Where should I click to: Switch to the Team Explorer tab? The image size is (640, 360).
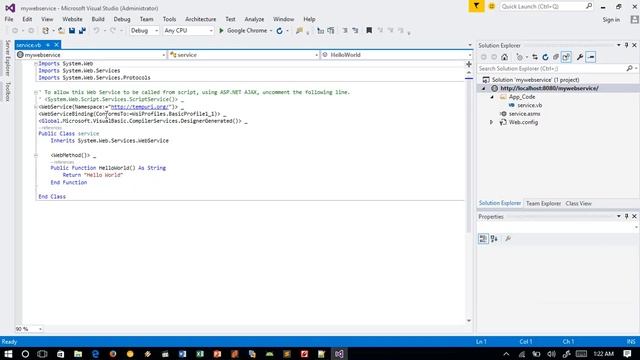click(543, 203)
